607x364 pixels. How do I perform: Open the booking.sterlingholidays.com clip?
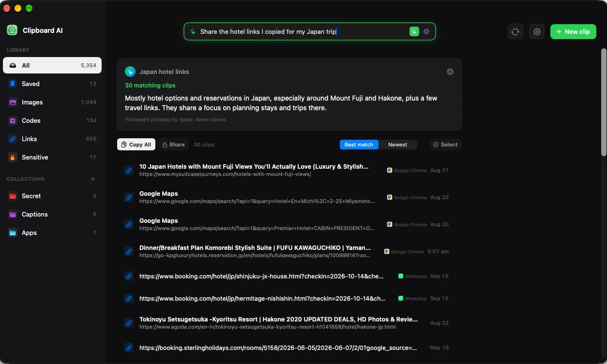(289, 348)
